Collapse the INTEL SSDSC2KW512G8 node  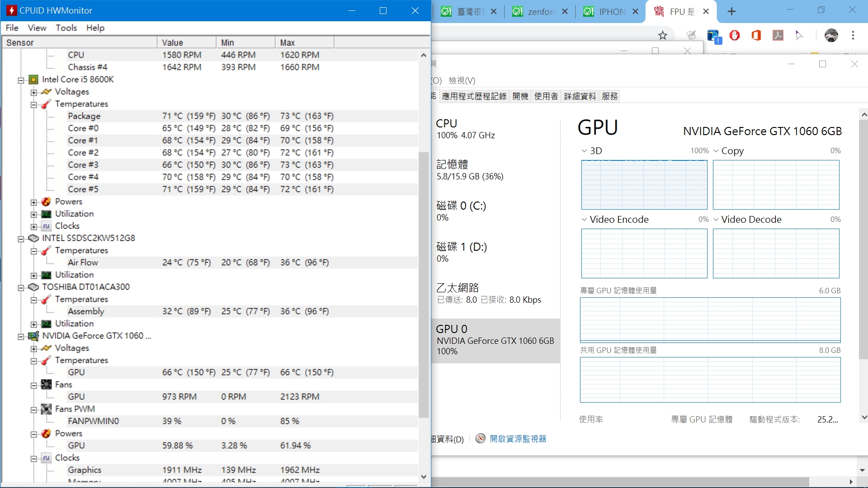[21, 239]
